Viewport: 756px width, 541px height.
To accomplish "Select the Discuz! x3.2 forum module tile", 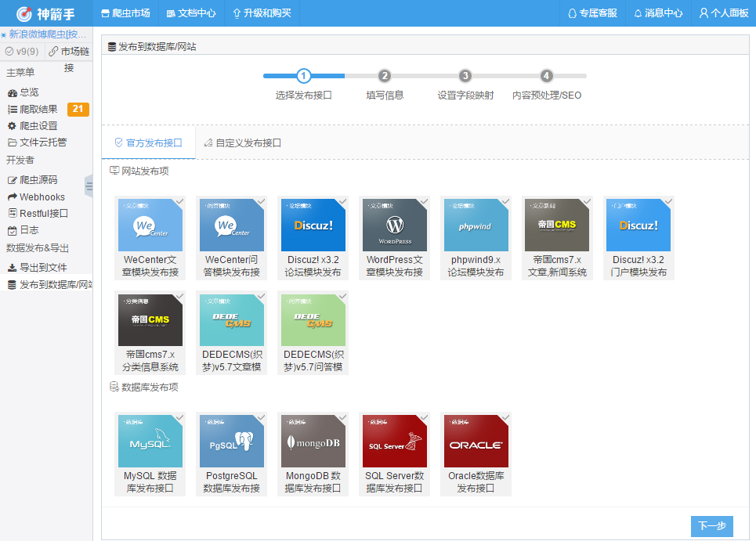I will point(313,225).
